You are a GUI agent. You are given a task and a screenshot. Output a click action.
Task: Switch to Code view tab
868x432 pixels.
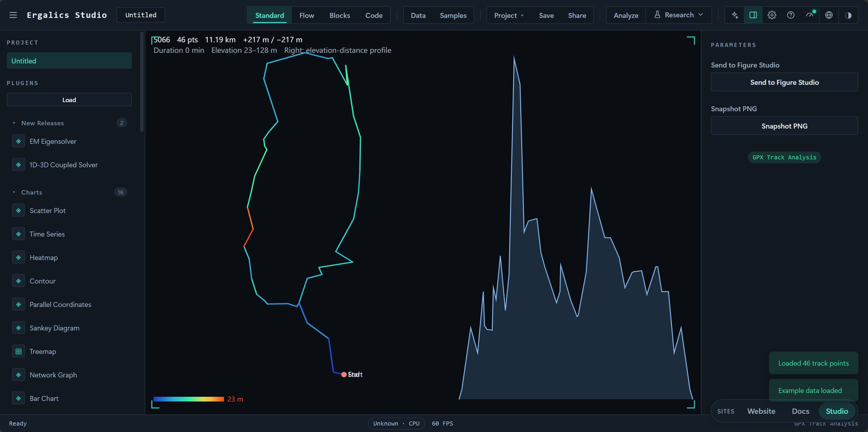pyautogui.click(x=374, y=15)
